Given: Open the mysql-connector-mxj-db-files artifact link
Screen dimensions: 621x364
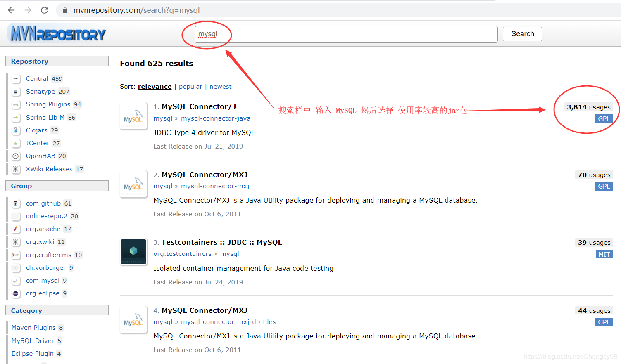Looking at the screenshot, I should pos(228,322).
